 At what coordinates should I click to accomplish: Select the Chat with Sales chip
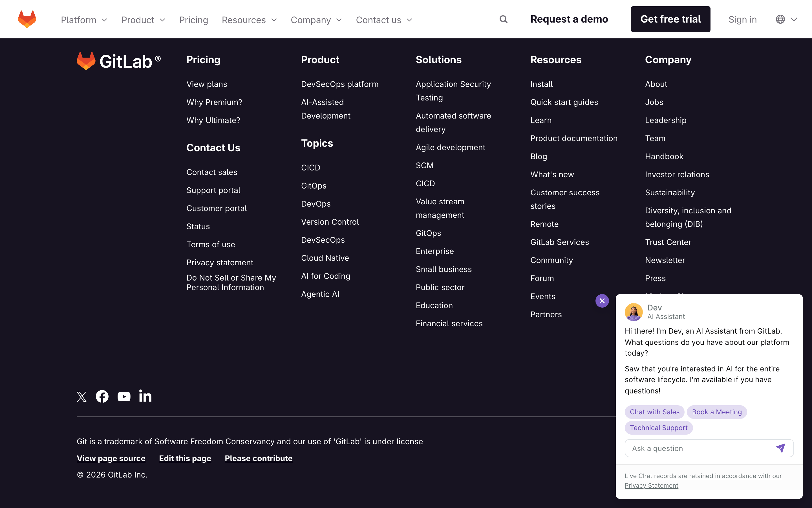654,412
